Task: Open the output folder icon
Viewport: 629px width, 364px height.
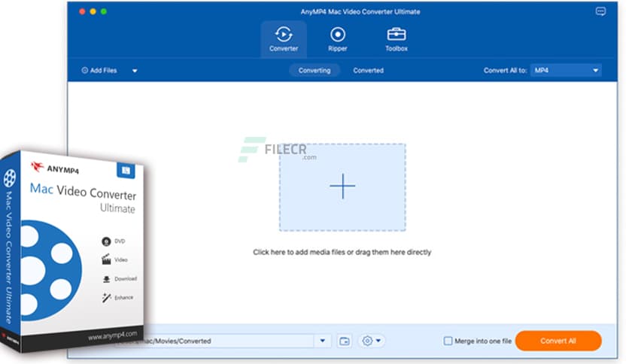Action: click(x=345, y=341)
